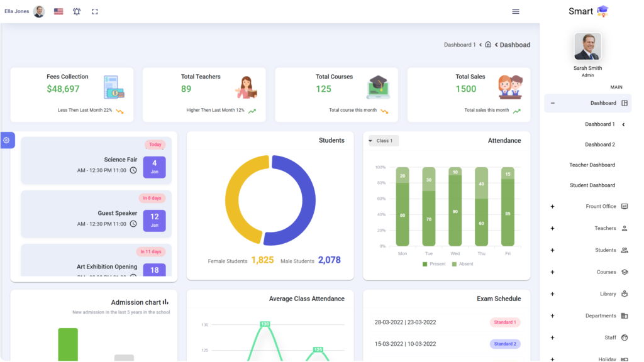This screenshot has height=362, width=644.
Task: Click the Today badge on Science Fair
Action: click(x=155, y=145)
